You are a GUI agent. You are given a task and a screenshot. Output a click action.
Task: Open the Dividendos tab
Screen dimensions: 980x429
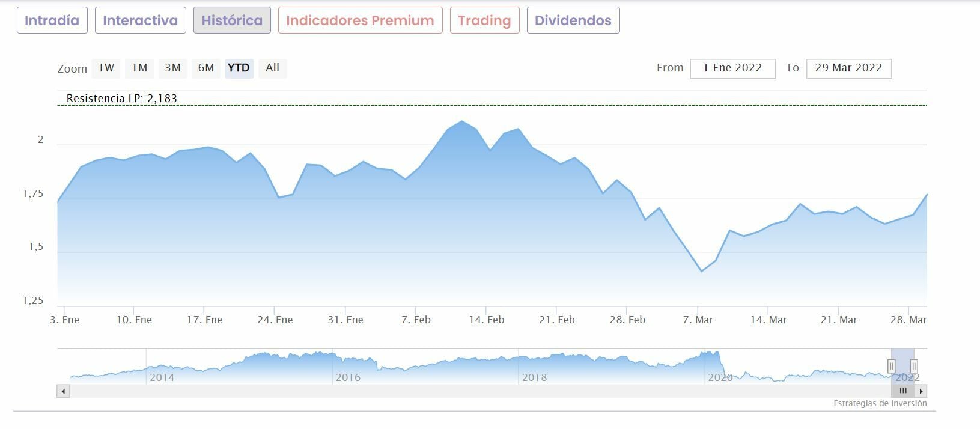coord(573,20)
